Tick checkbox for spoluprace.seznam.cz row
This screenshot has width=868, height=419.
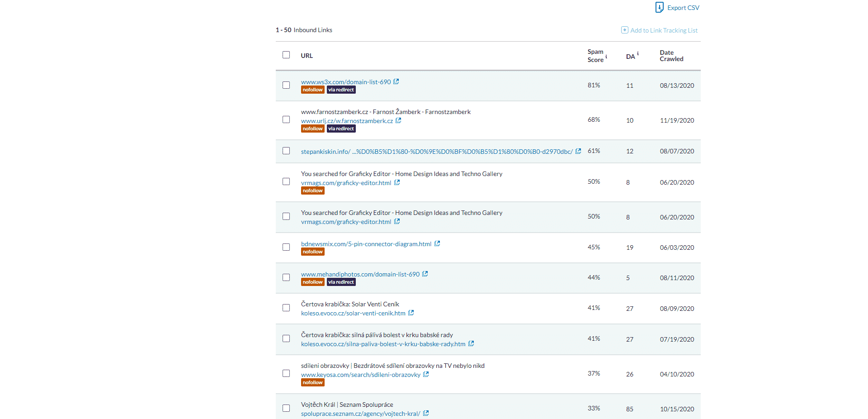(x=286, y=408)
